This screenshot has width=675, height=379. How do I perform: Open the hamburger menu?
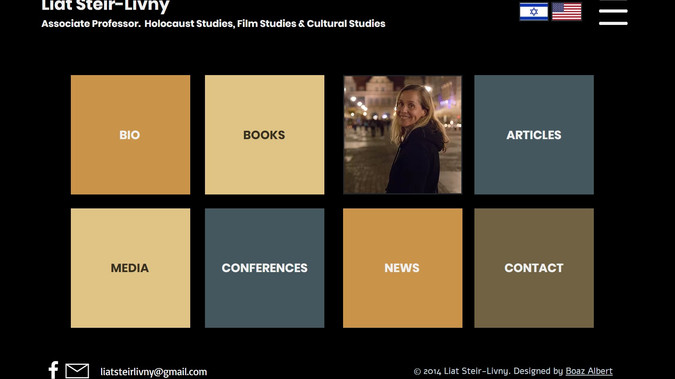[x=613, y=13]
